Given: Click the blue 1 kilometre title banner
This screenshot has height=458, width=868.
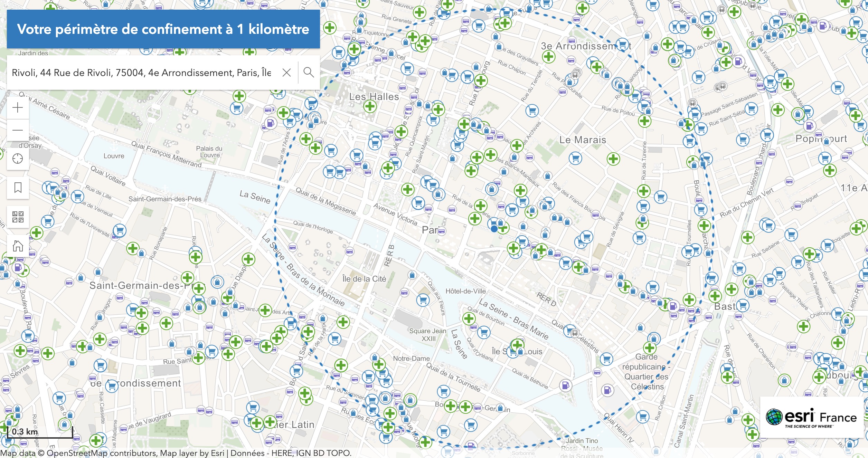Looking at the screenshot, I should point(163,29).
